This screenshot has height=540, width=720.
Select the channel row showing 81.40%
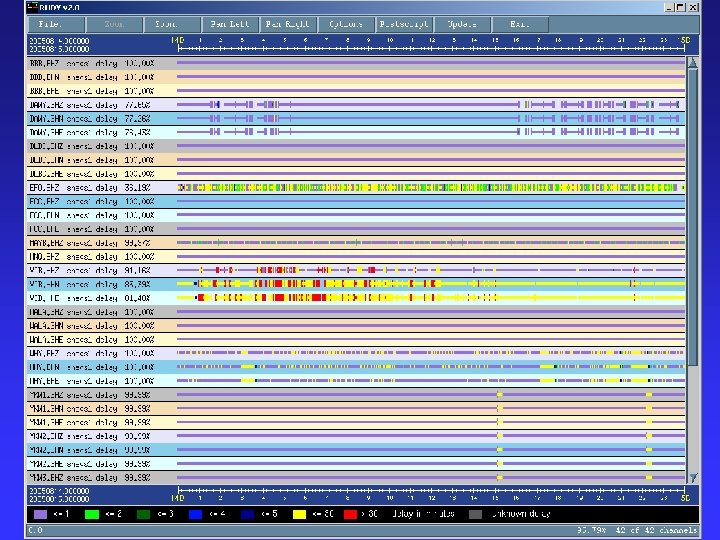point(356,298)
